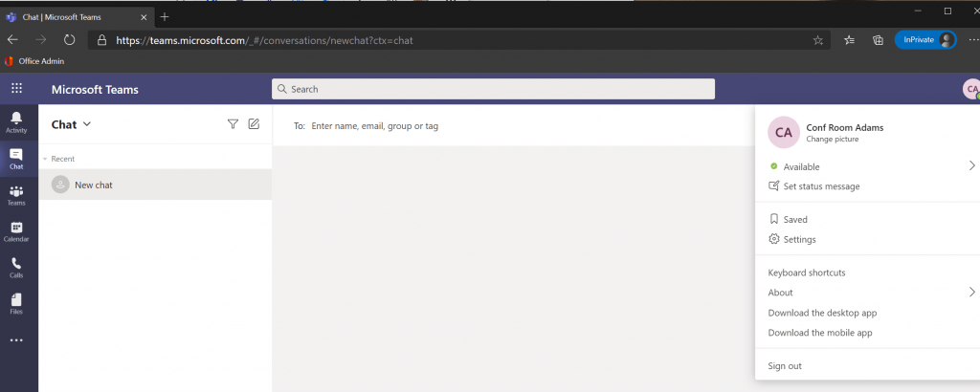Click the CA profile avatar in header
This screenshot has height=392, width=980.
971,89
